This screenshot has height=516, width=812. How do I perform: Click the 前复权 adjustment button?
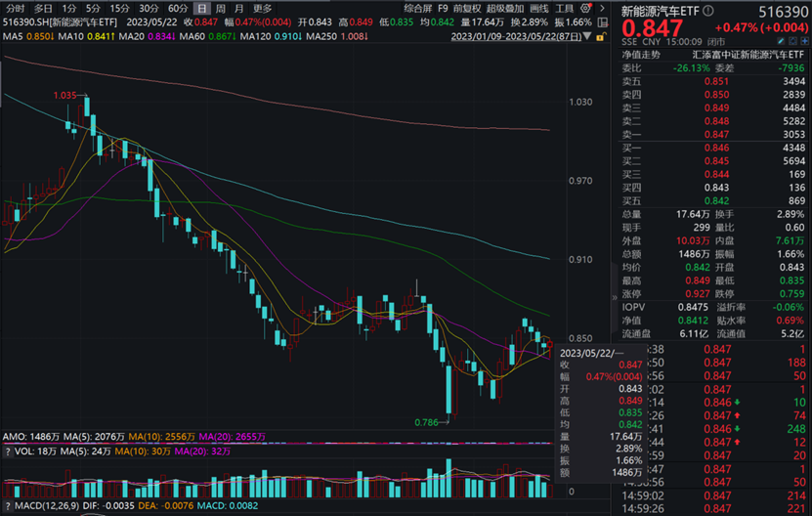click(467, 8)
